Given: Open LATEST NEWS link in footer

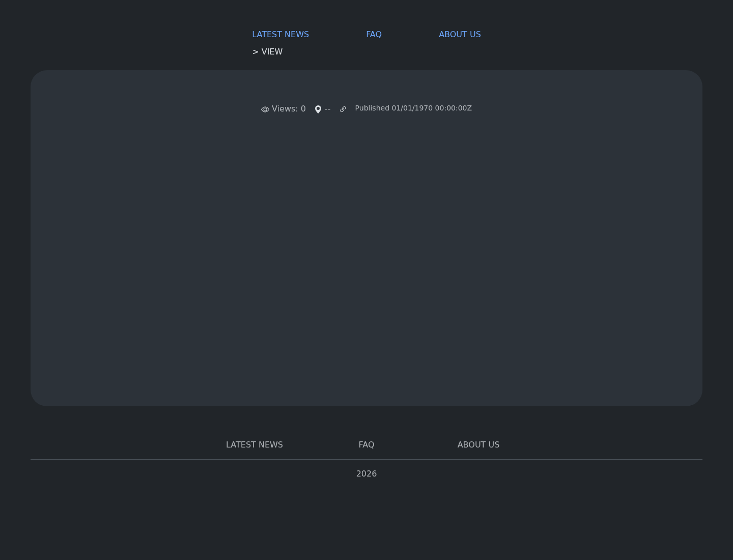Looking at the screenshot, I should click(x=255, y=444).
